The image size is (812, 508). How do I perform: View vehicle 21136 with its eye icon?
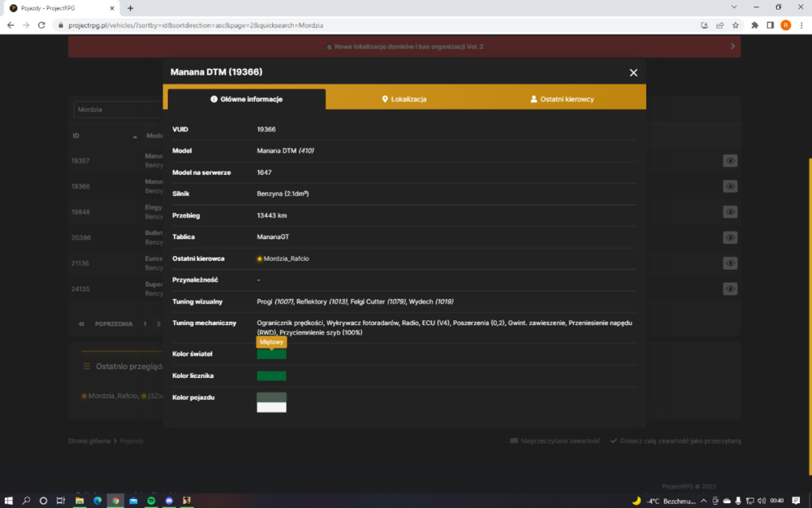[x=730, y=263]
